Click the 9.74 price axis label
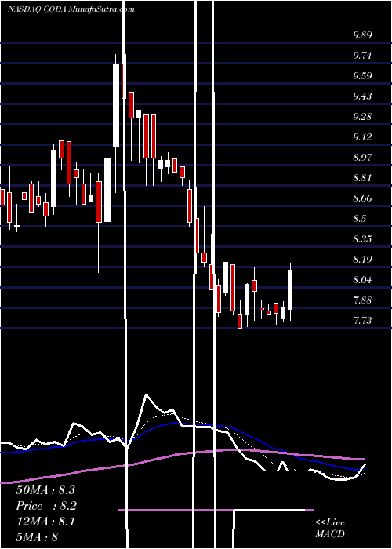This screenshot has width=392, height=549. pos(362,56)
